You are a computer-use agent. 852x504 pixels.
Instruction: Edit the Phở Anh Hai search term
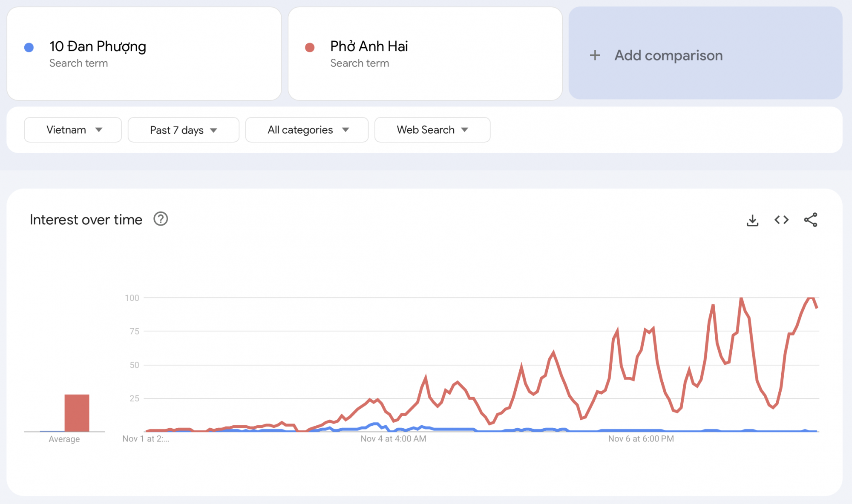[369, 46]
